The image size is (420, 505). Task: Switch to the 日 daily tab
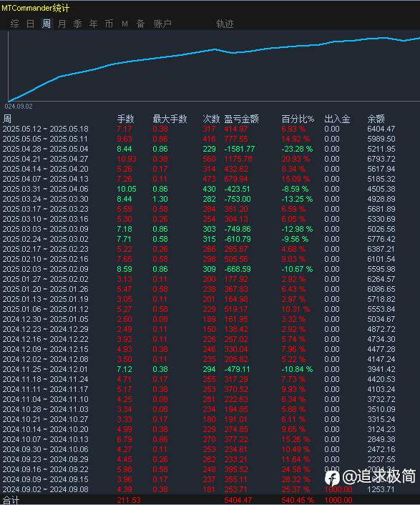point(30,24)
